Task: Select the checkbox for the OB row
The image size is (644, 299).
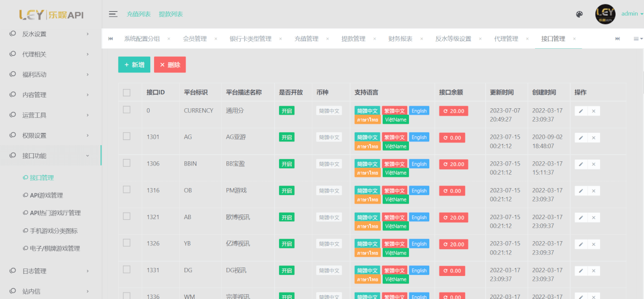Action: [127, 190]
